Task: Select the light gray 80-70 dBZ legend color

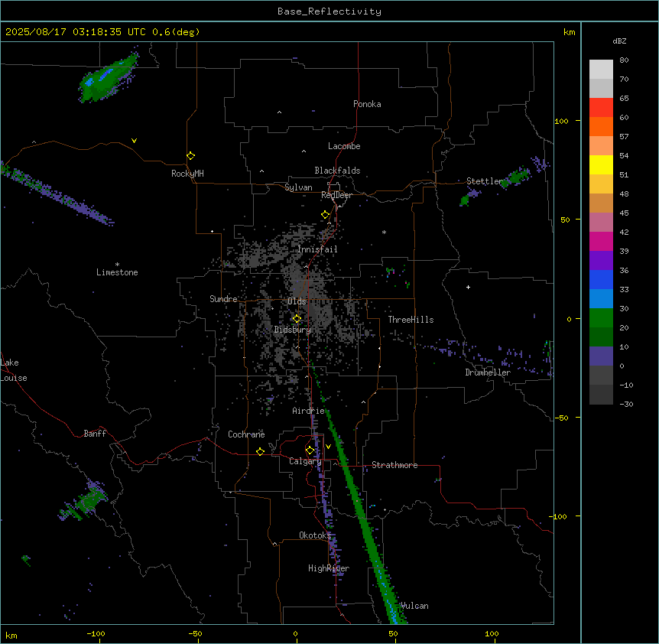Action: (x=601, y=70)
